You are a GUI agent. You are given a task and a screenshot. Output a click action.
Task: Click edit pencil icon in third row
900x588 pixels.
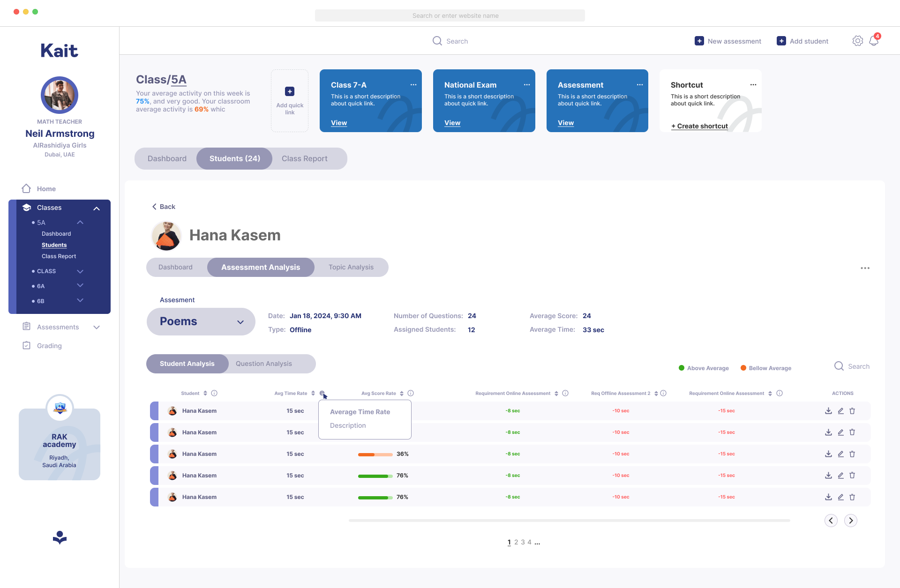coord(840,454)
